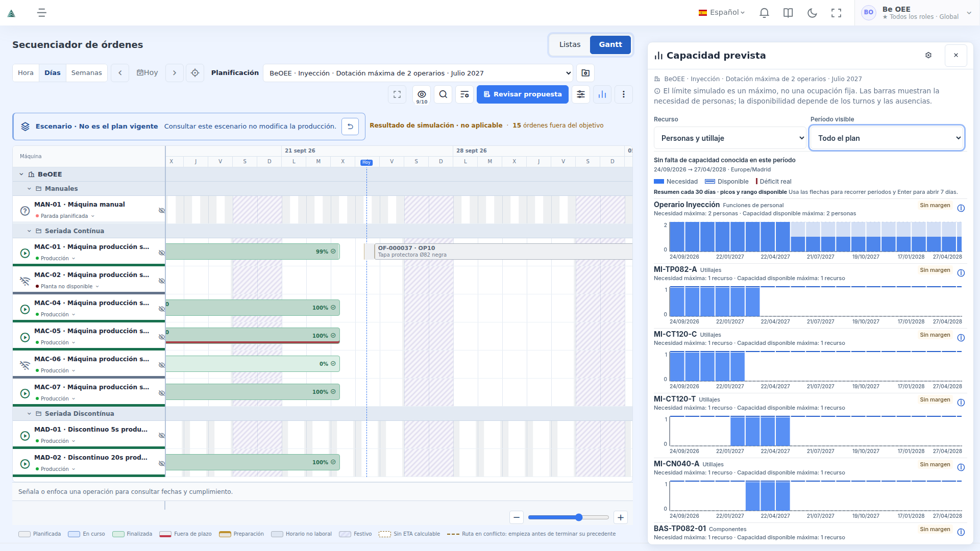Open Recurso Personas y utillaje dropdown
Screen dimensions: 980x551
[730, 138]
